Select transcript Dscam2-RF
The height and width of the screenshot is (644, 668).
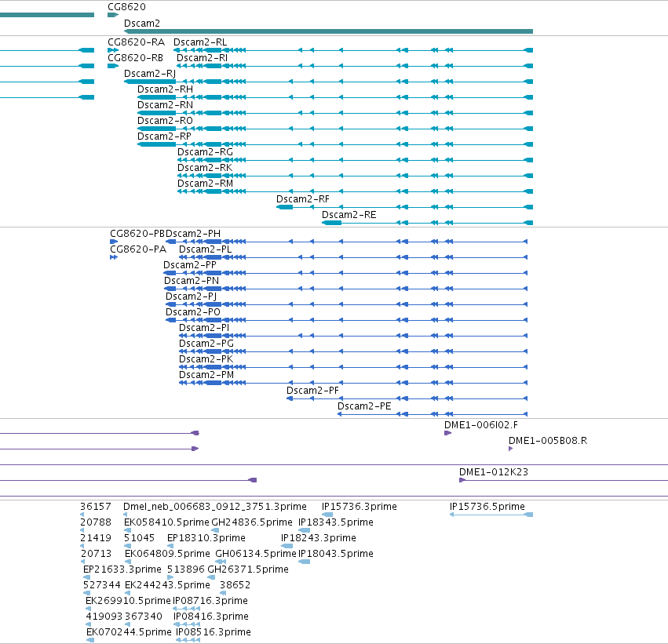(x=302, y=199)
